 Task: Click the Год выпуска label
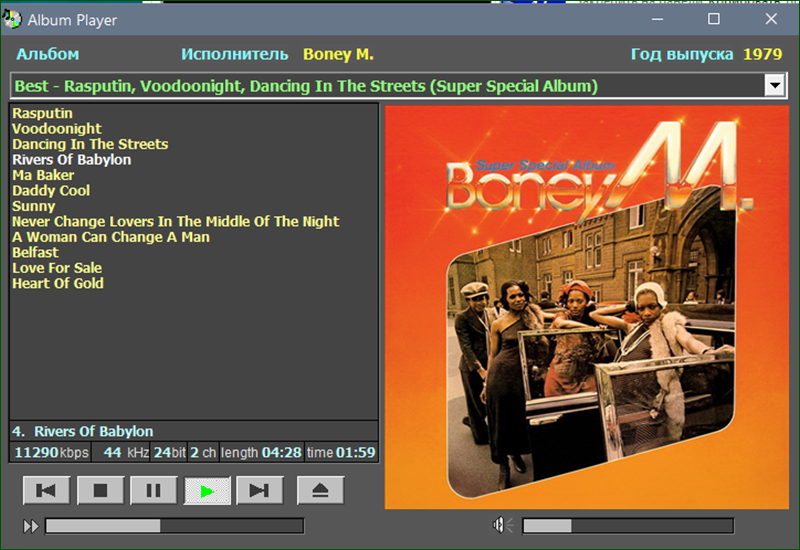point(682,54)
